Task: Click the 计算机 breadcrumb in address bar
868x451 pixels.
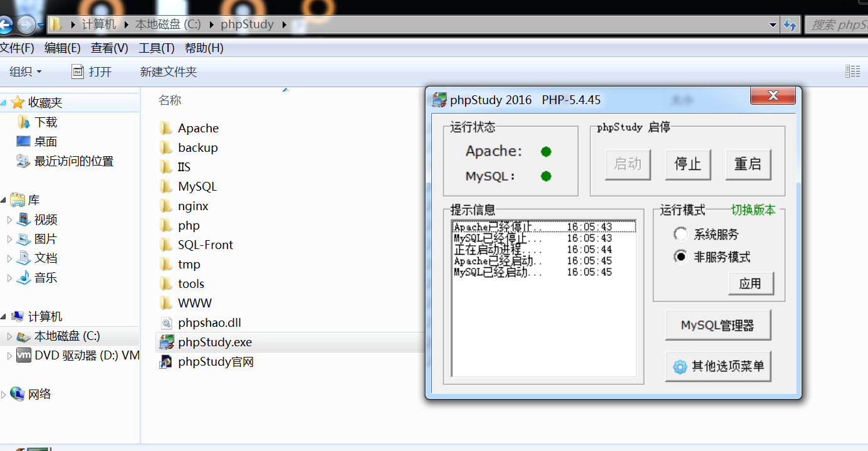Action: [100, 25]
